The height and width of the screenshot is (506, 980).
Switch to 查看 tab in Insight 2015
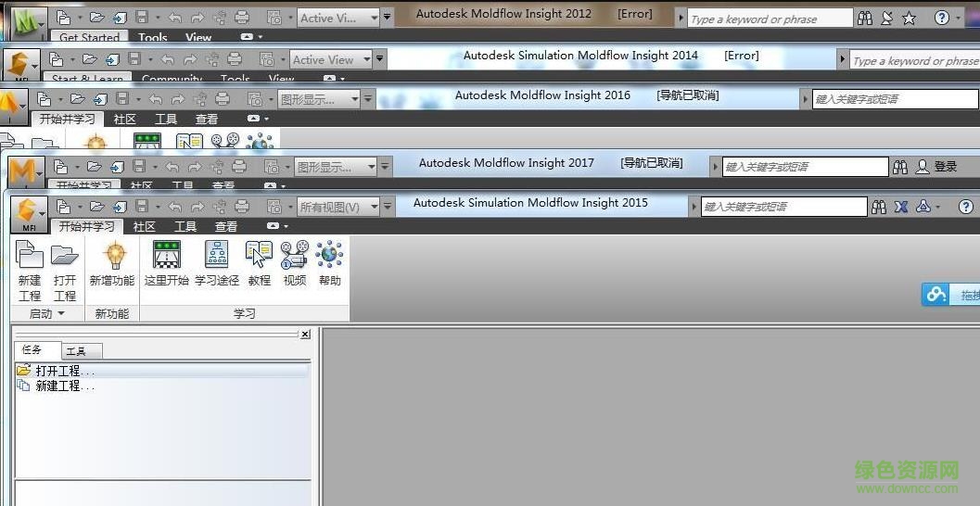[226, 227]
